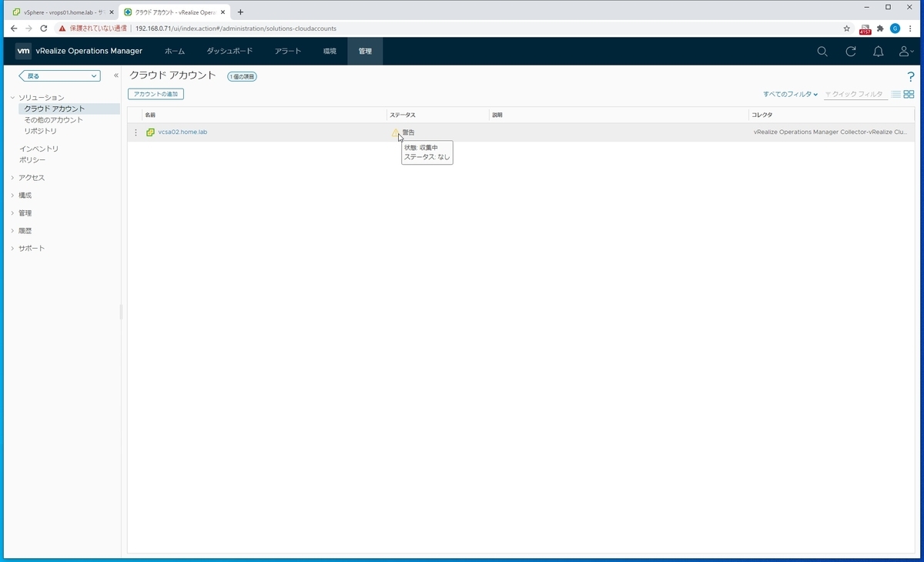Image resolution: width=924 pixels, height=562 pixels.
Task: Click the help question mark icon
Action: [911, 76]
